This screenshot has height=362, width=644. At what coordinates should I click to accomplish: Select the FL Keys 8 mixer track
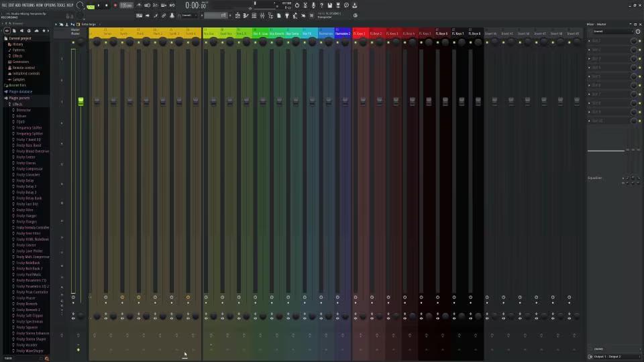(x=475, y=34)
